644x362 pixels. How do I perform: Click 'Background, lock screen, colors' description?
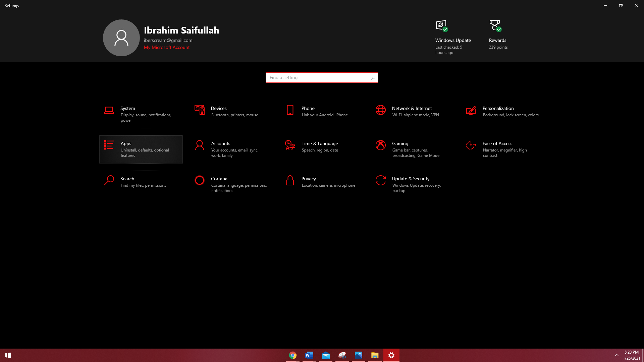(511, 115)
